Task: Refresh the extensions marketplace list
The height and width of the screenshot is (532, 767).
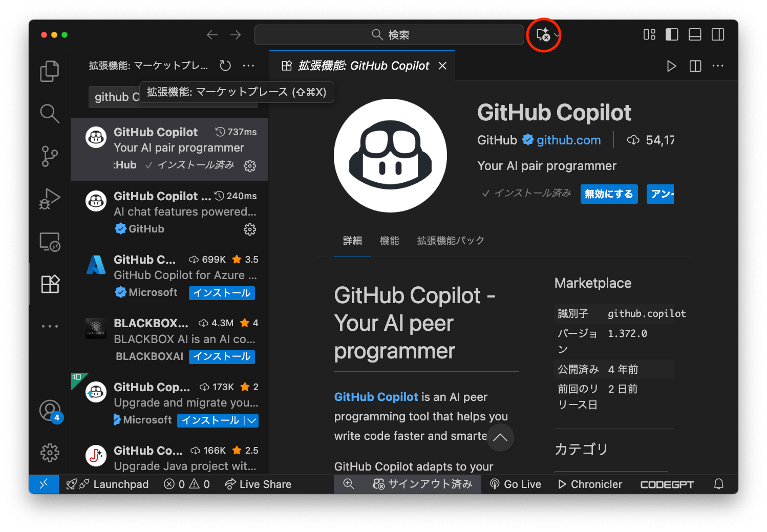Action: 225,66
